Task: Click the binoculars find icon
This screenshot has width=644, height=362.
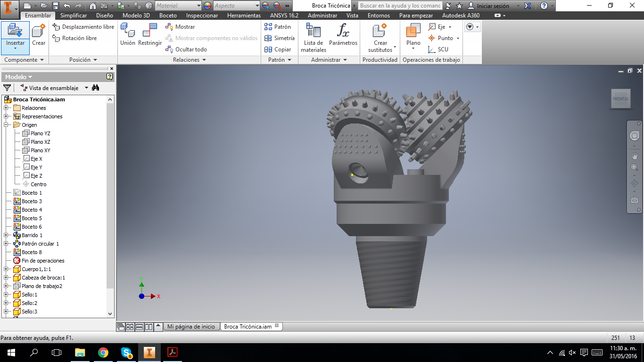Action: coord(96,88)
